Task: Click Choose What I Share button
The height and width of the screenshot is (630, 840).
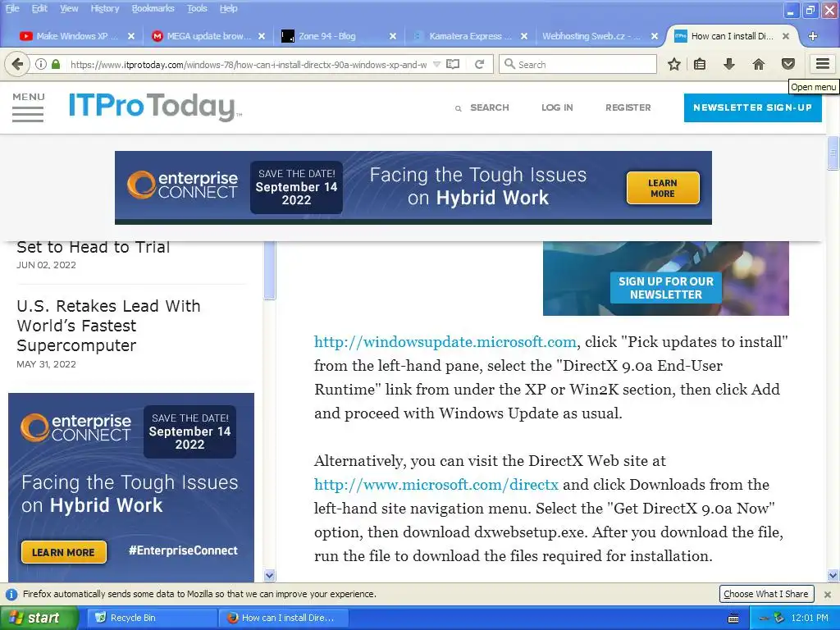Action: [x=766, y=594]
